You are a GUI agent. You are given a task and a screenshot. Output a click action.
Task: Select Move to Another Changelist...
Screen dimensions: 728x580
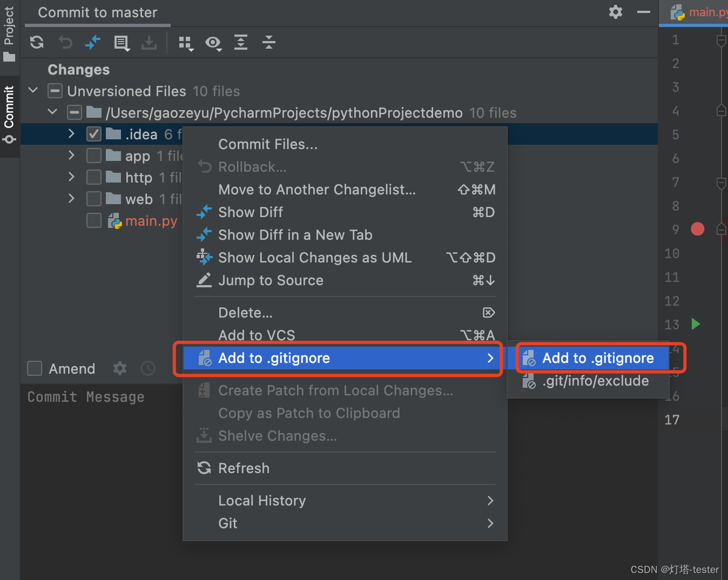(345, 190)
